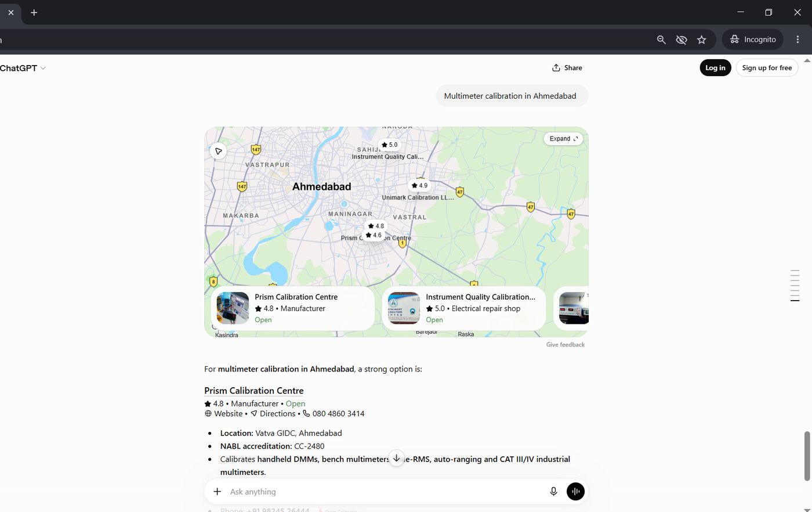Click the NABL accreditation: CC-2480 line
The width and height of the screenshot is (812, 512).
coord(272,446)
